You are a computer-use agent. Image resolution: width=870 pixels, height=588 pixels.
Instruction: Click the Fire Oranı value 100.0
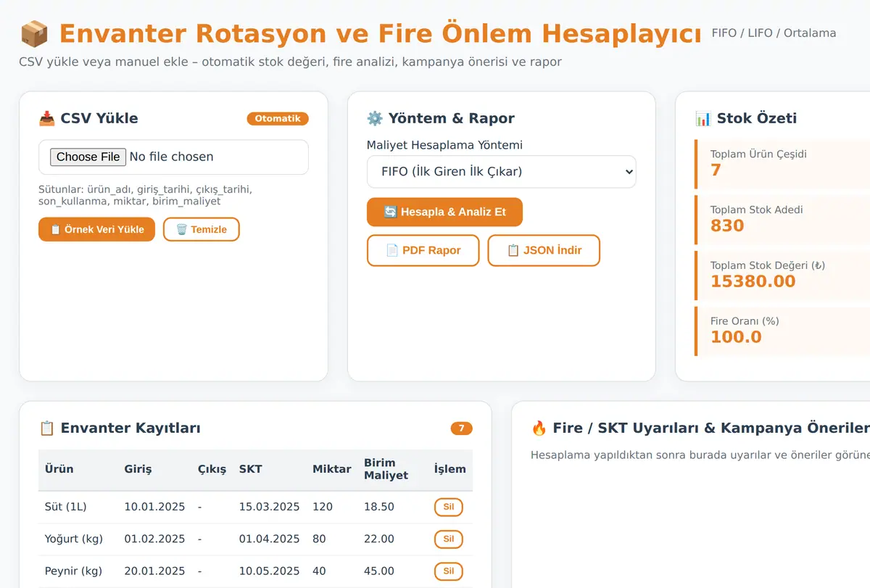click(736, 337)
